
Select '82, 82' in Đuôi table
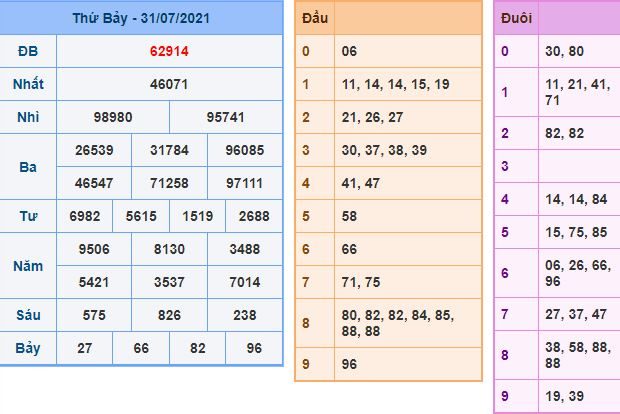pyautogui.click(x=564, y=133)
